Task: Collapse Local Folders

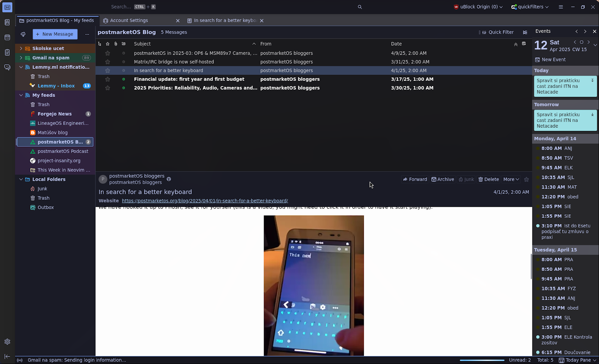Action: [21, 179]
